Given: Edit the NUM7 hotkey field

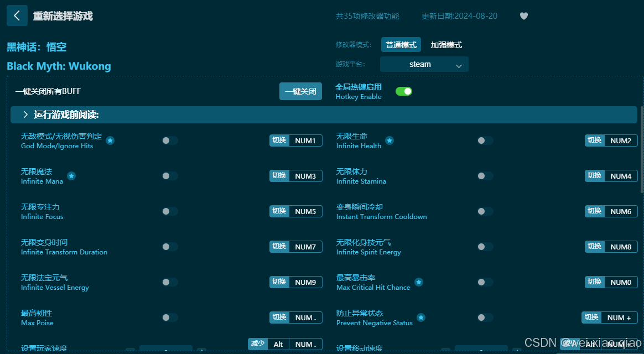Looking at the screenshot, I should pos(305,246).
